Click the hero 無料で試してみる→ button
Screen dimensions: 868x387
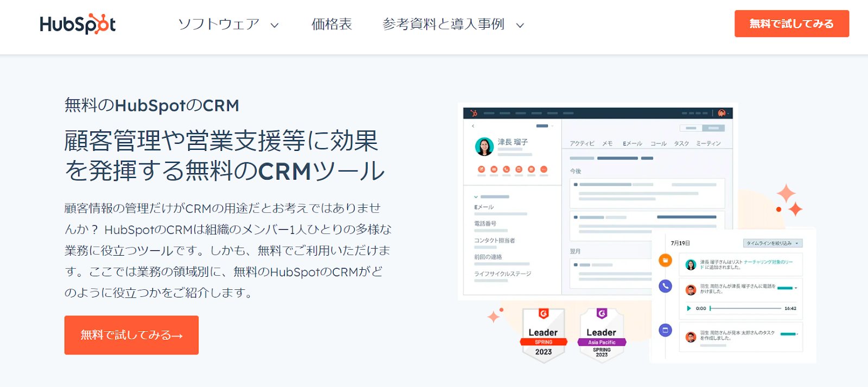(x=131, y=335)
